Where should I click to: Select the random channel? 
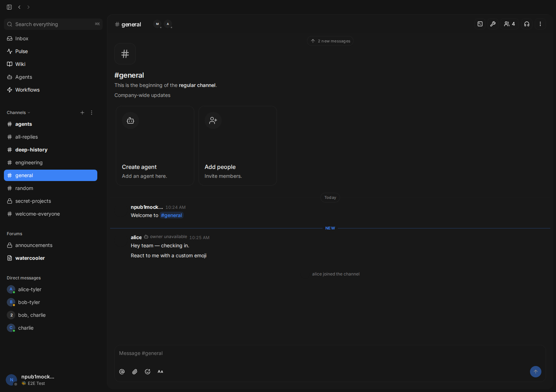pyautogui.click(x=51, y=188)
